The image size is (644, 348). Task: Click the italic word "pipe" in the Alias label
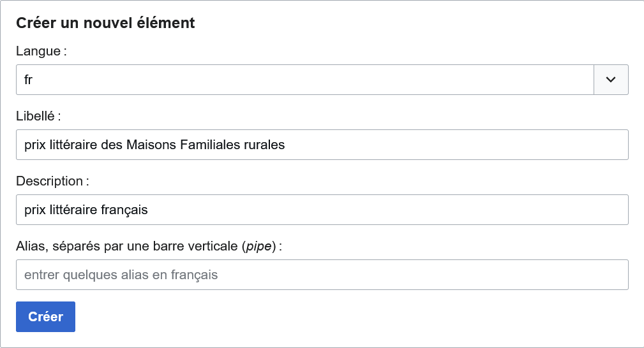coord(258,246)
